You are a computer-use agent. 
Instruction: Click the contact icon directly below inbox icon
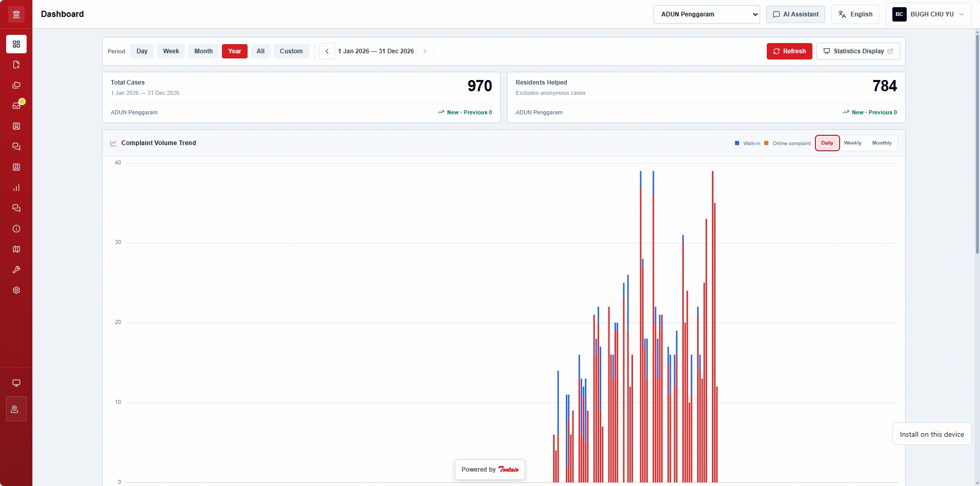[16, 126]
